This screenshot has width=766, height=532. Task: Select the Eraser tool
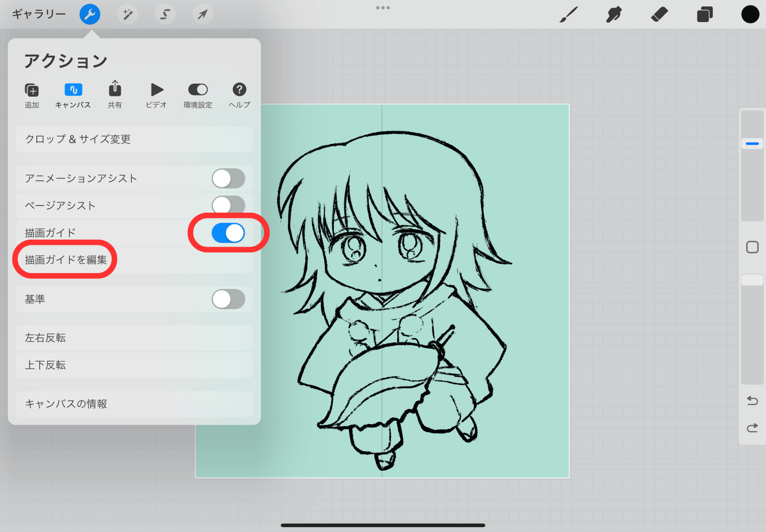point(659,15)
